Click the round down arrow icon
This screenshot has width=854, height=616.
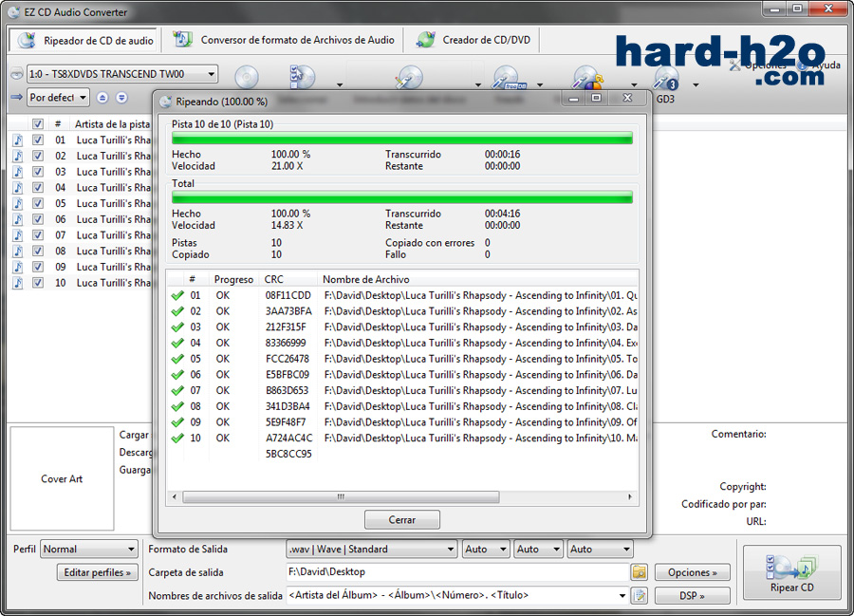pyautogui.click(x=121, y=98)
